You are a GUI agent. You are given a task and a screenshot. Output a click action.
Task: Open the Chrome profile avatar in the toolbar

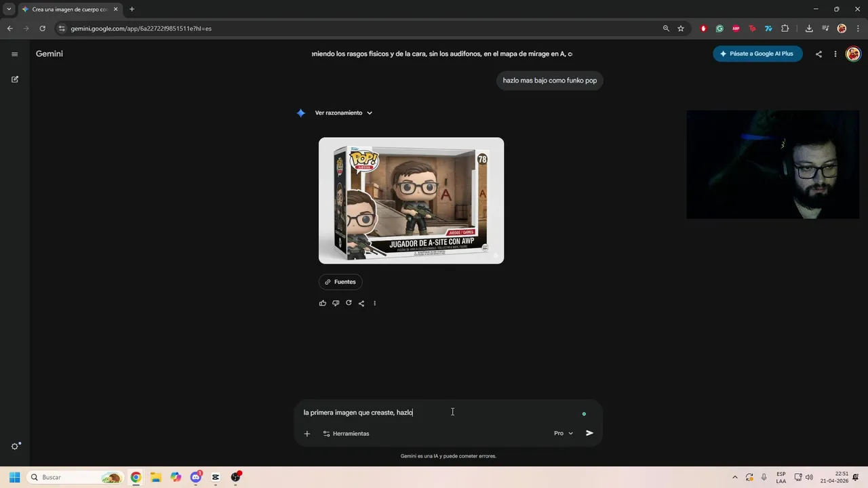click(x=842, y=28)
